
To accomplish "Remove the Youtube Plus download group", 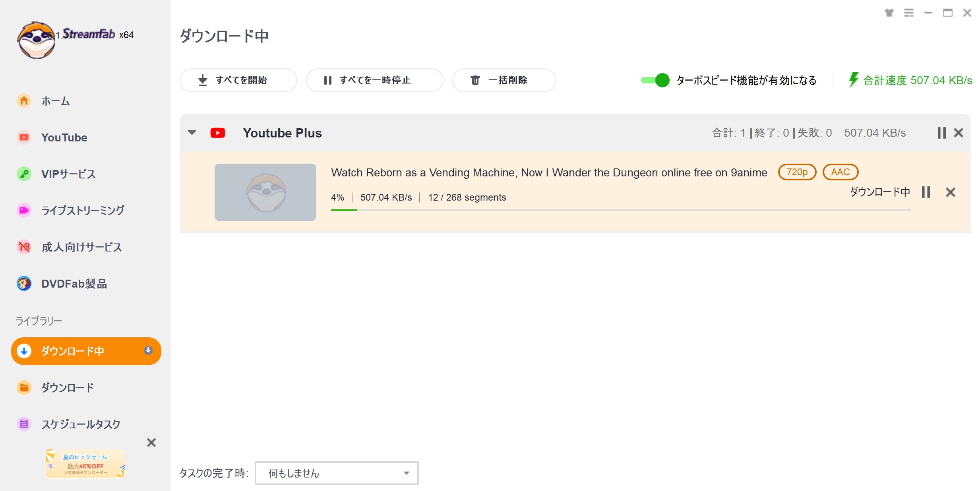I will click(959, 133).
